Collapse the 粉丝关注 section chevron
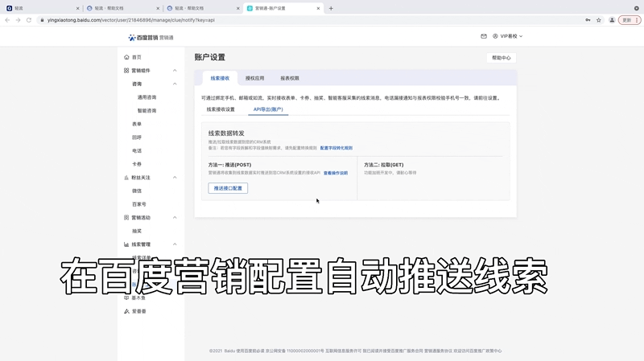 point(175,178)
